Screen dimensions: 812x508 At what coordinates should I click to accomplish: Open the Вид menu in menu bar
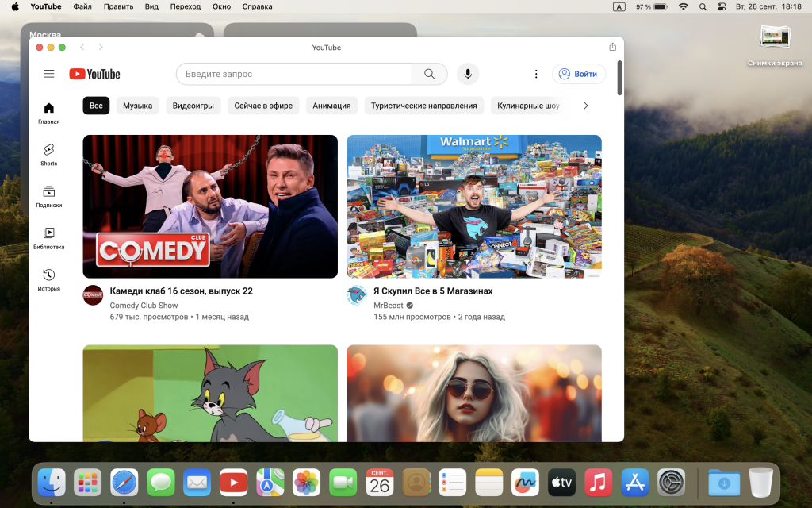[151, 6]
